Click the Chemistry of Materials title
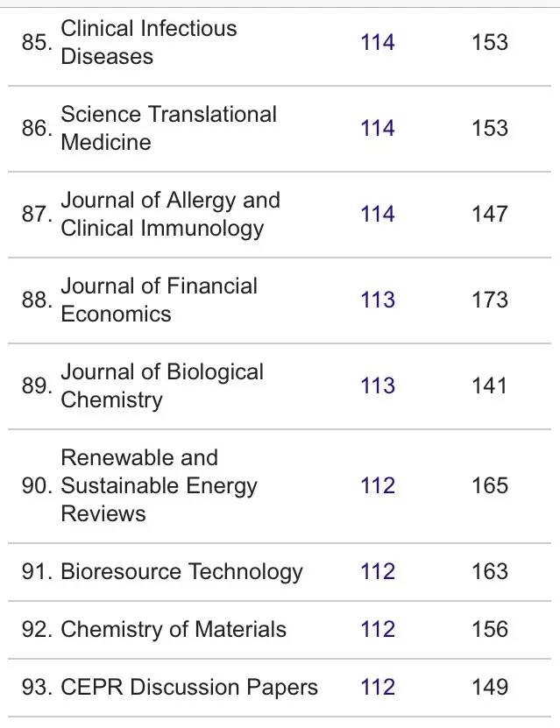This screenshot has height=728, width=560. click(173, 629)
